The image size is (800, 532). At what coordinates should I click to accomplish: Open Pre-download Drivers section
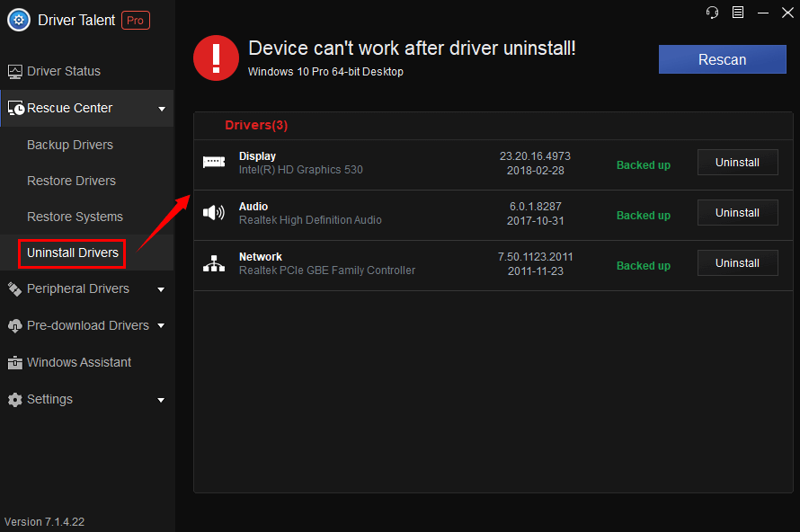click(88, 325)
